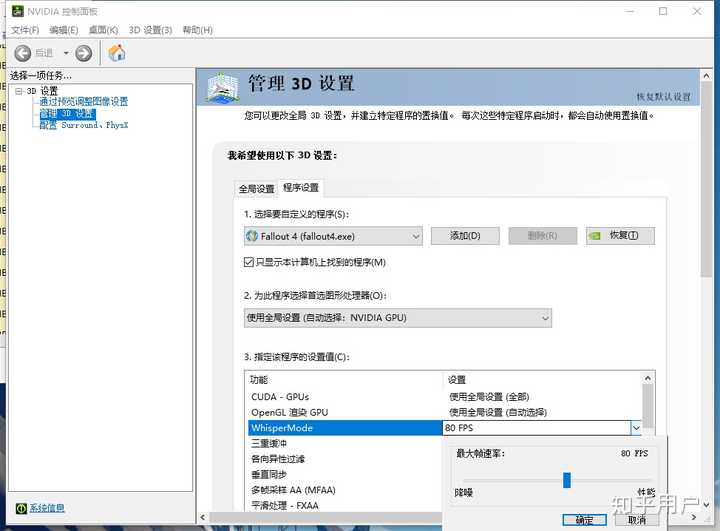Image resolution: width=720 pixels, height=531 pixels.
Task: Click 确定 button in popup
Action: pyautogui.click(x=585, y=520)
